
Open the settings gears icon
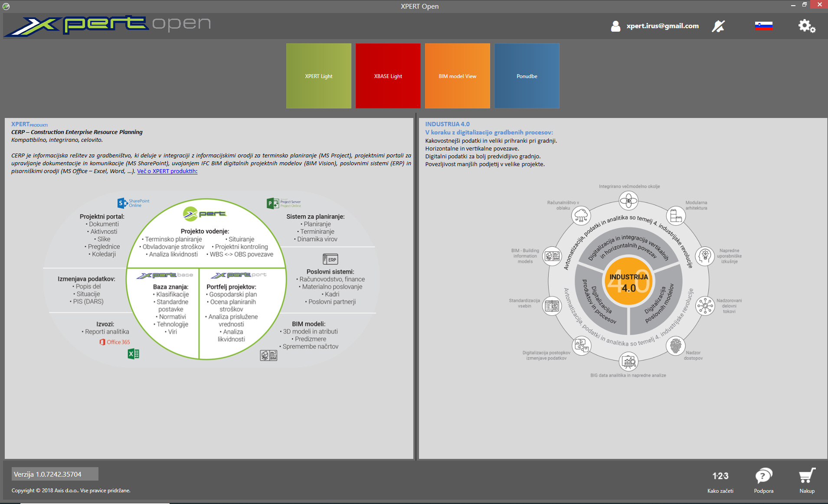(x=807, y=26)
